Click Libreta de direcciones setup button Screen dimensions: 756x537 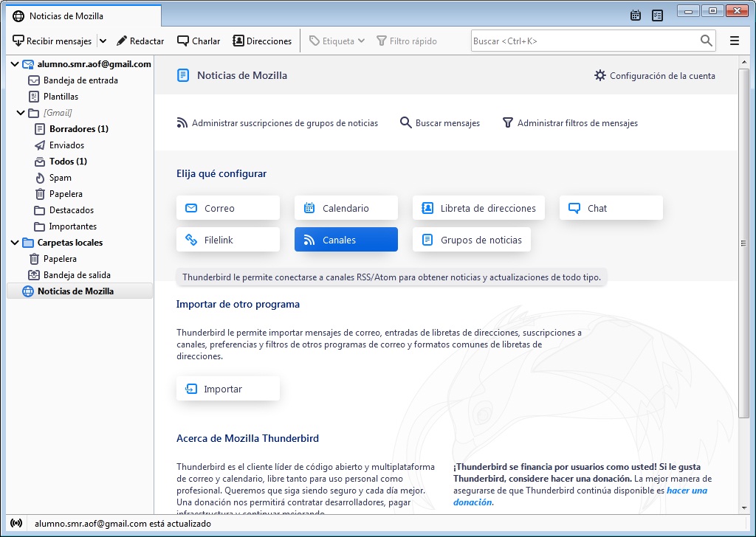pyautogui.click(x=478, y=208)
